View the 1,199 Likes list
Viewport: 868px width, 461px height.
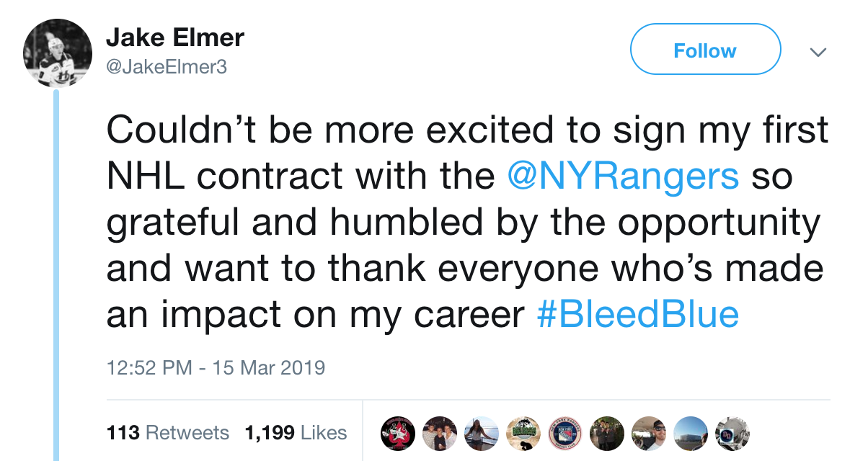296,433
